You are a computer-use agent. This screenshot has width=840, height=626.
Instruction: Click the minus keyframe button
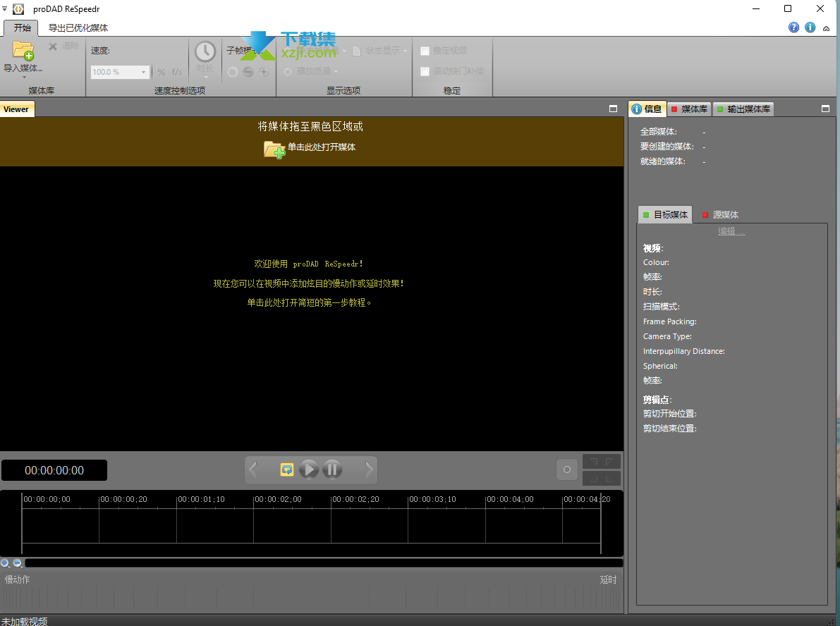(x=248, y=72)
